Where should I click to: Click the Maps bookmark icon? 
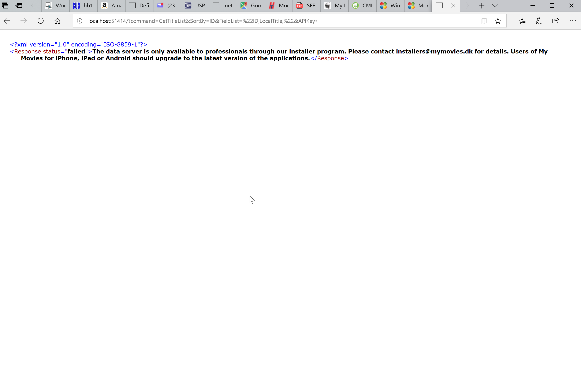(244, 5)
